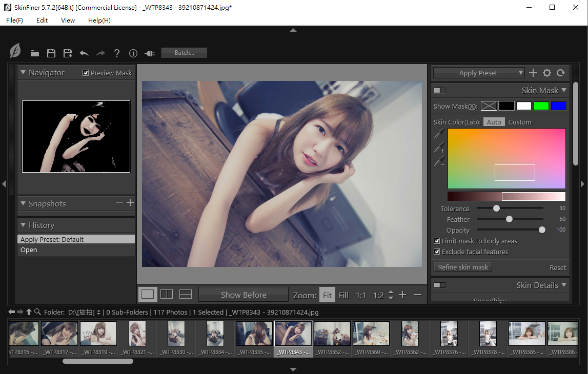Open the View menu
The image size is (588, 374).
68,20
